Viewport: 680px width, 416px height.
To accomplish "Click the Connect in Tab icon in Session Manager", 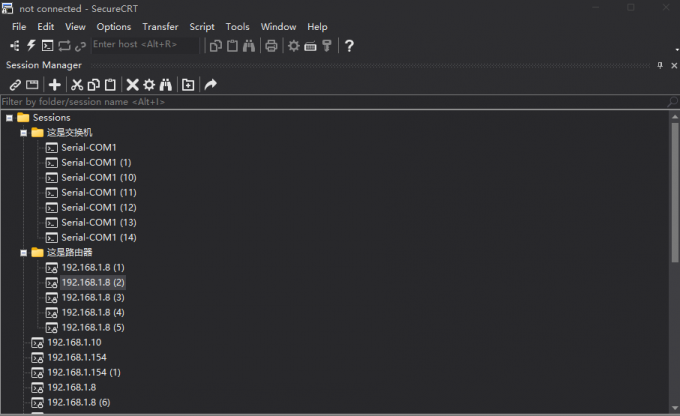I will tap(32, 85).
